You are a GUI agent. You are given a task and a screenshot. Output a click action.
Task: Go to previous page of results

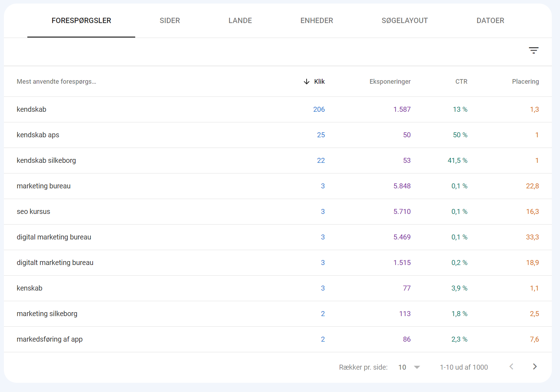click(511, 367)
